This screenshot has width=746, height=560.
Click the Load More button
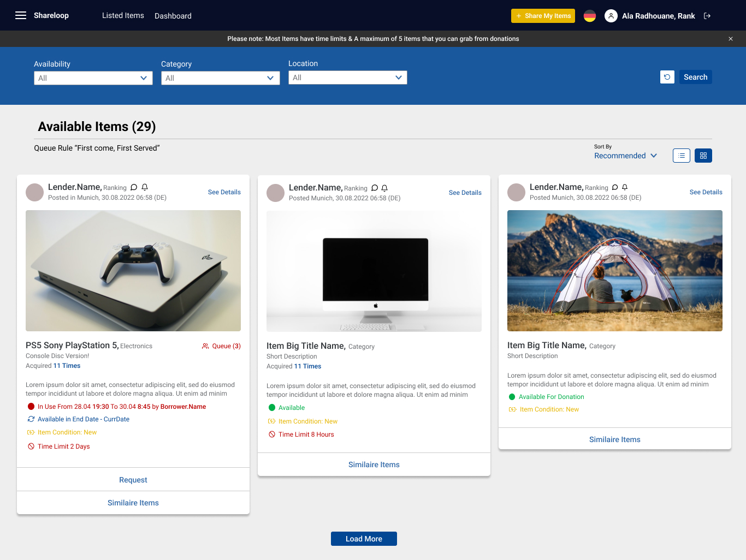pos(364,539)
